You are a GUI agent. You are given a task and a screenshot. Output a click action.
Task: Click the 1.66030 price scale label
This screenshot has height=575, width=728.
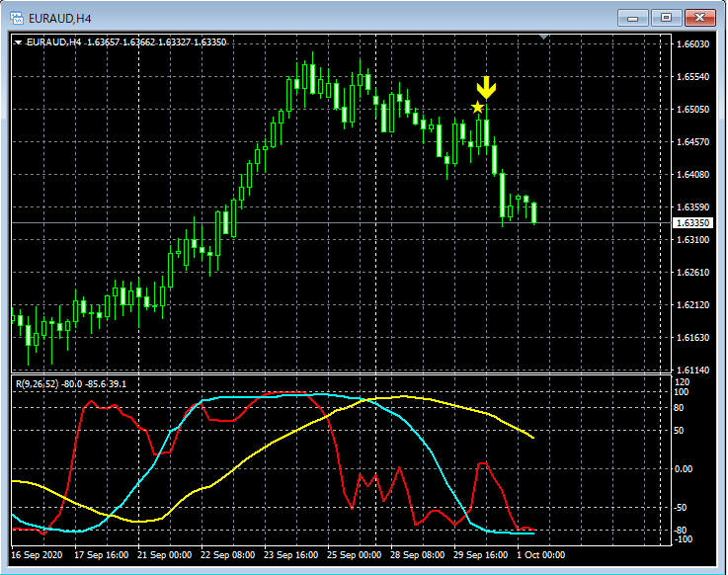point(692,44)
